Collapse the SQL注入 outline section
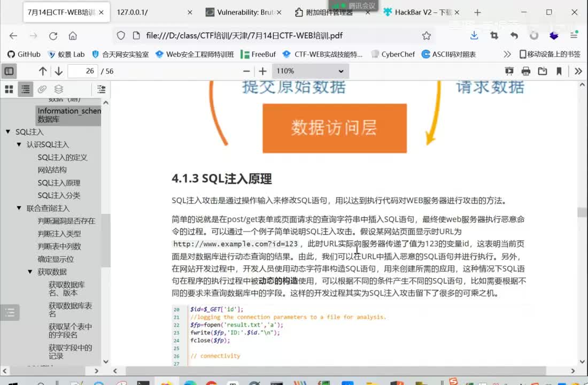The height and width of the screenshot is (385, 588). click(x=8, y=132)
